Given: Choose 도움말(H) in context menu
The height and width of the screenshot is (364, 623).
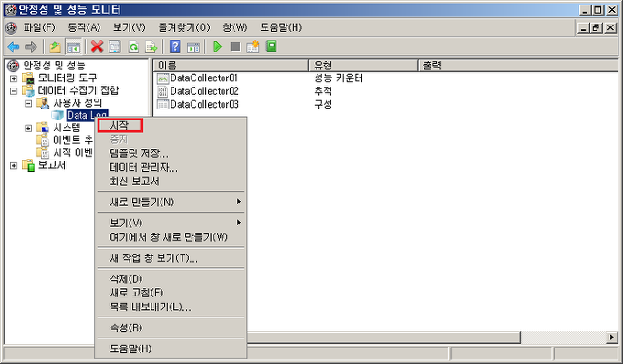Looking at the screenshot, I should coord(171,348).
